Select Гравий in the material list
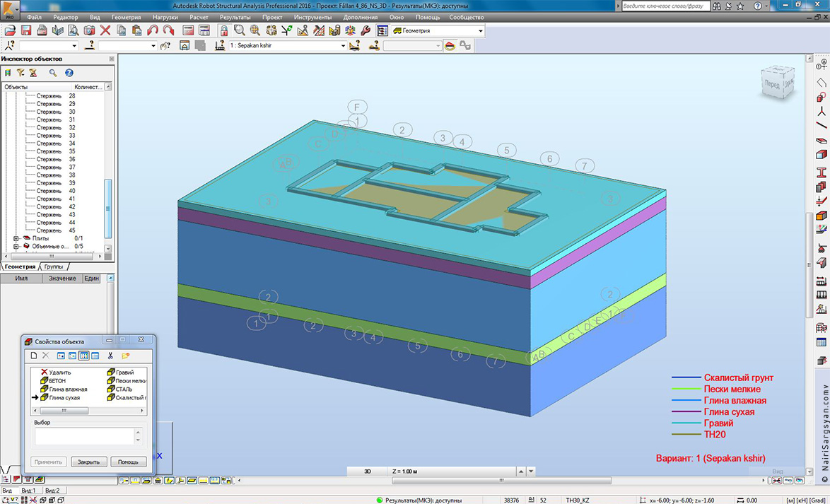The height and width of the screenshot is (504, 830). (121, 373)
